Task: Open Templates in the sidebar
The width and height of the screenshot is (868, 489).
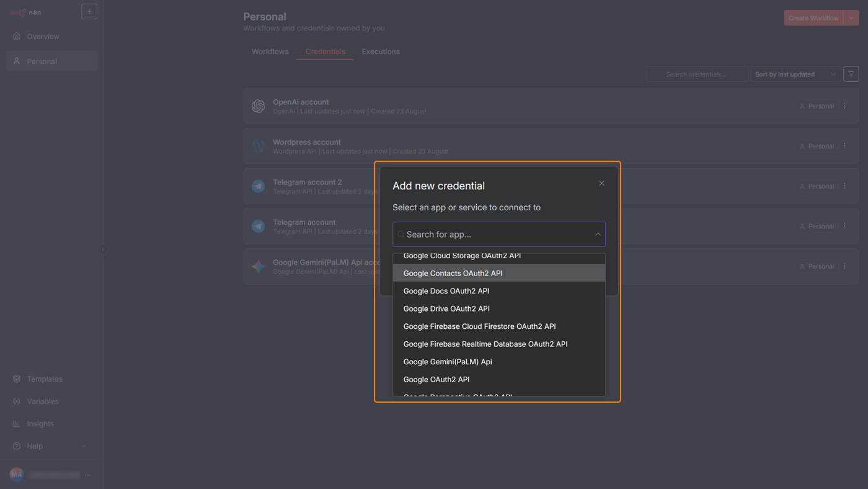Action: (44, 379)
